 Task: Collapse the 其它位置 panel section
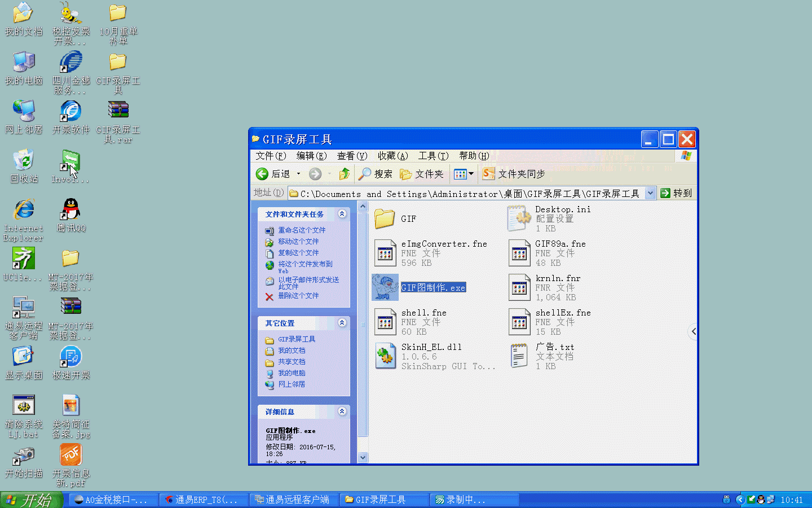coord(342,323)
